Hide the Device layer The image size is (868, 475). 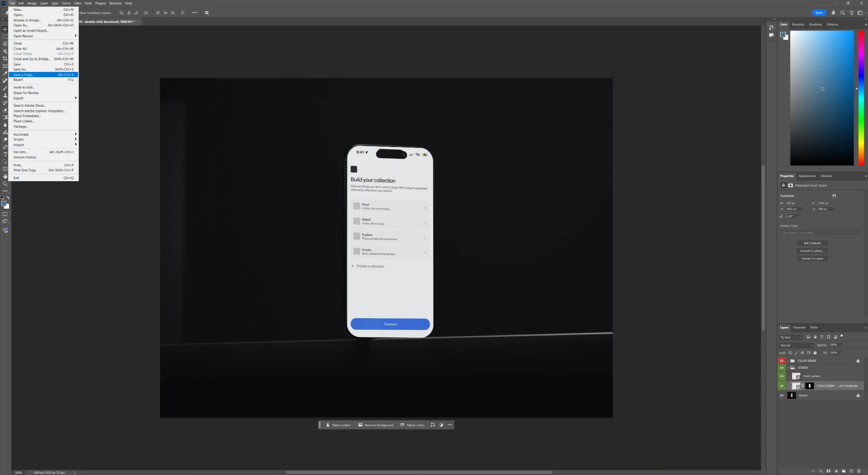(782, 396)
